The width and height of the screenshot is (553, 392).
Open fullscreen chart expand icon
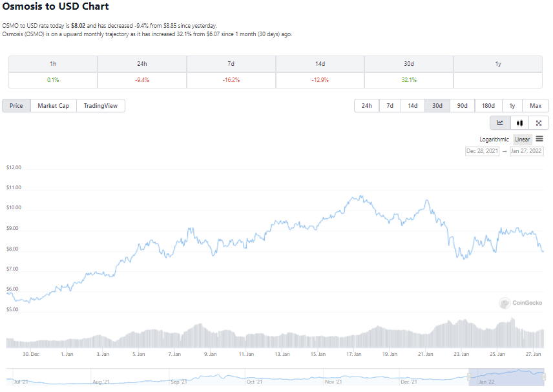pos(539,123)
